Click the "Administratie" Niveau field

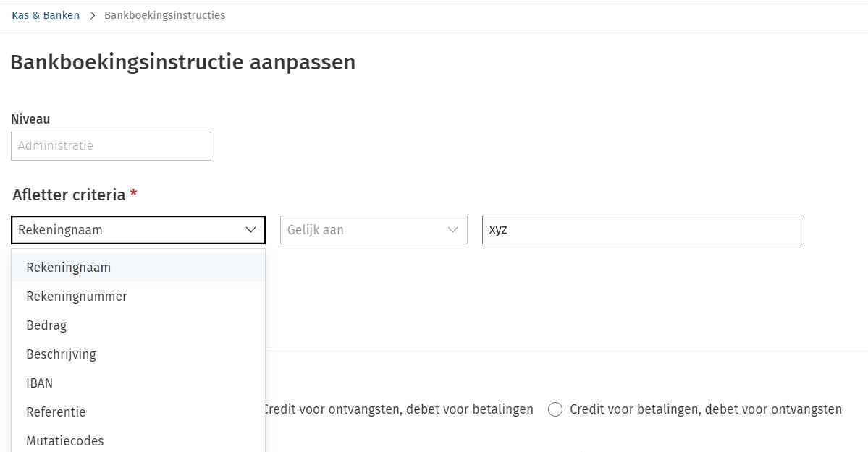click(x=110, y=145)
